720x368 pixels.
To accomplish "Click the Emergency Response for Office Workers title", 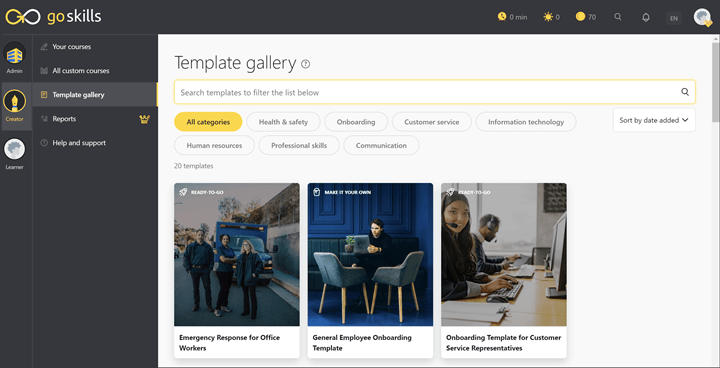I will [229, 343].
